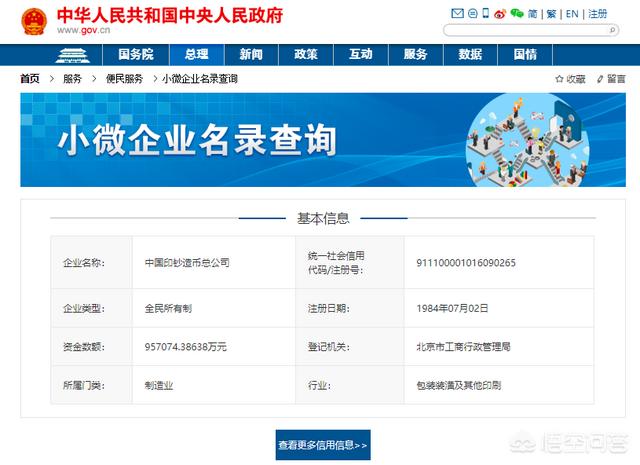Image resolution: width=640 pixels, height=465 pixels.
Task: Click the mail envelope icon in header
Action: pyautogui.click(x=457, y=13)
